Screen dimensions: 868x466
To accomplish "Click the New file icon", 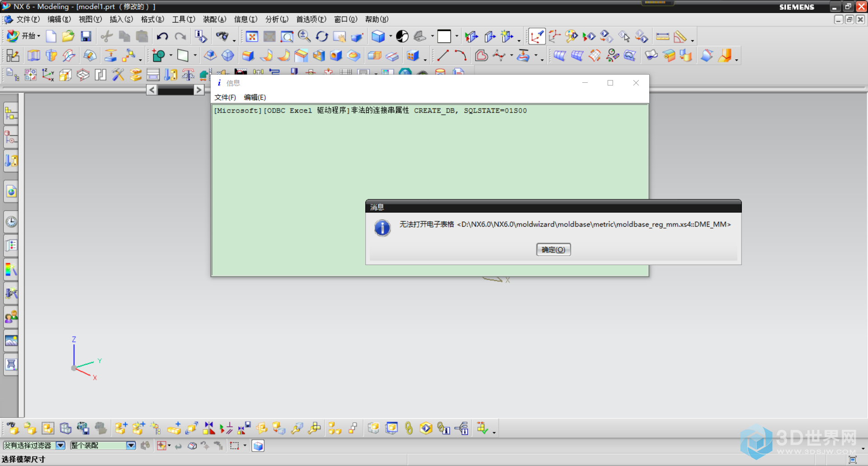I will point(51,36).
